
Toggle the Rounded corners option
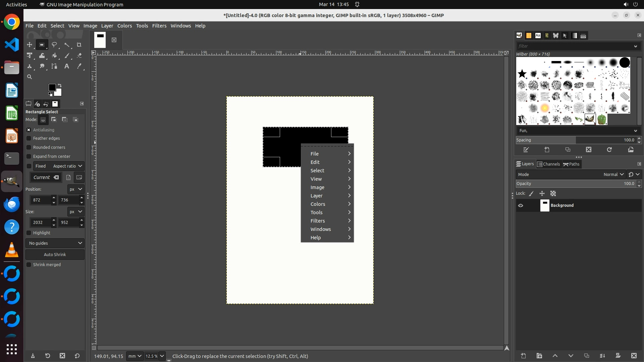(29, 147)
